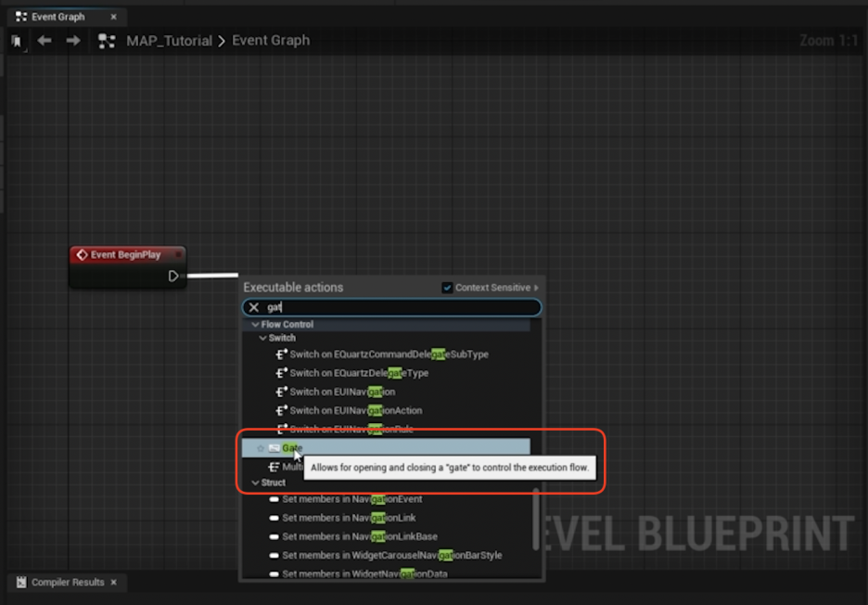This screenshot has height=605, width=868.
Task: Click the blueprint graph icon beside MAP_Tutorial
Action: (x=107, y=41)
